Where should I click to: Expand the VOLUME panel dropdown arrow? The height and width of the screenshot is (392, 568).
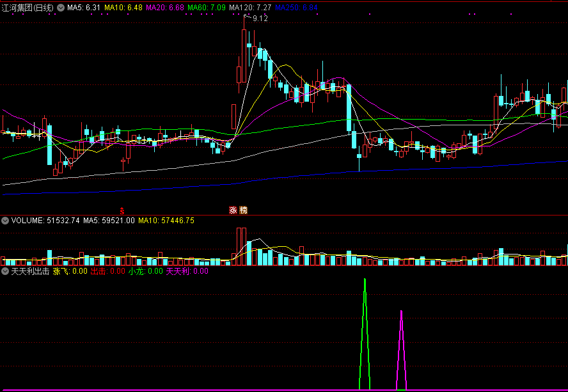click(5, 221)
